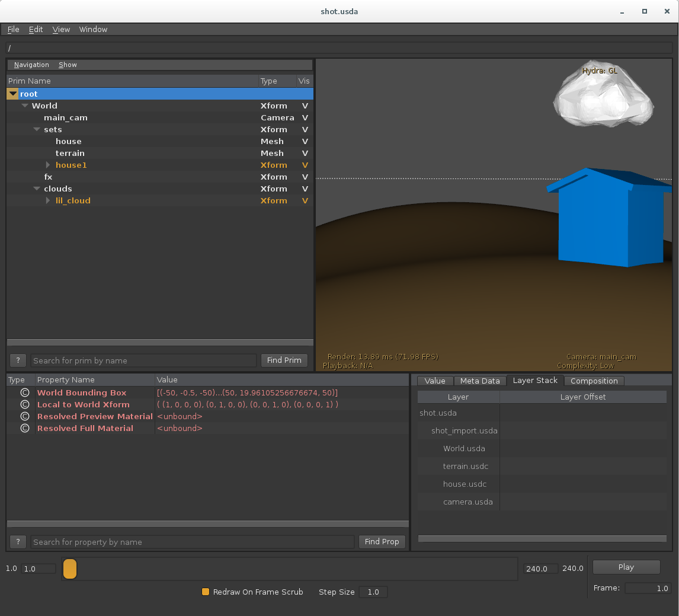Toggle visibility V for terrain mesh
The height and width of the screenshot is (616, 679).
[x=305, y=154]
